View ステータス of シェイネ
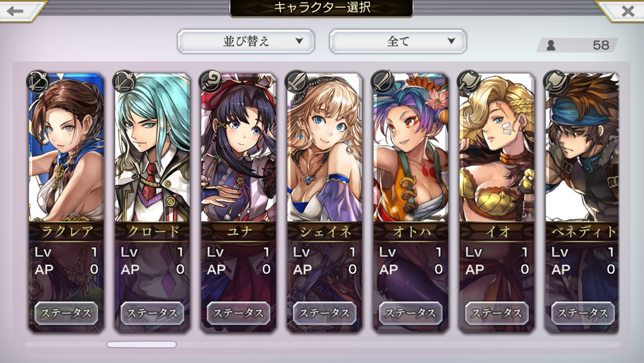 click(324, 313)
